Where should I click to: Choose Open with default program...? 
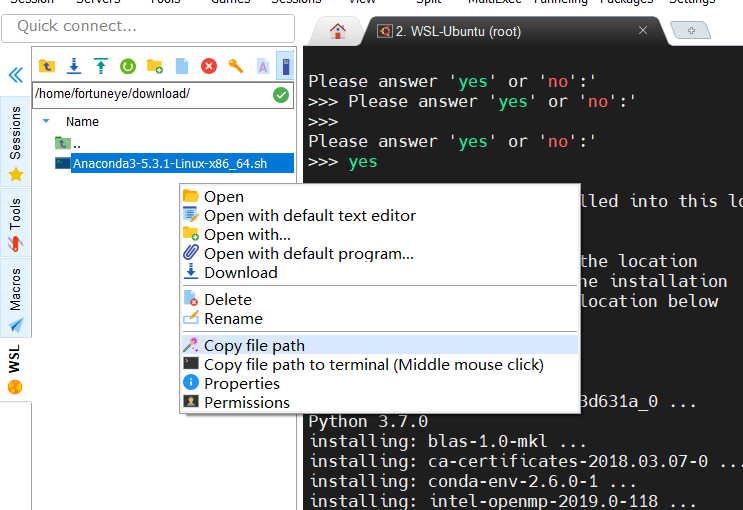pos(380,254)
